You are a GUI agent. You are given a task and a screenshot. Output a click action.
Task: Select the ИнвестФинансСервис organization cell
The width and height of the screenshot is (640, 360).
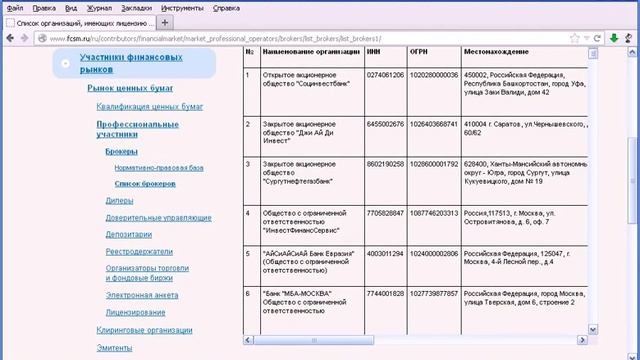(312, 226)
